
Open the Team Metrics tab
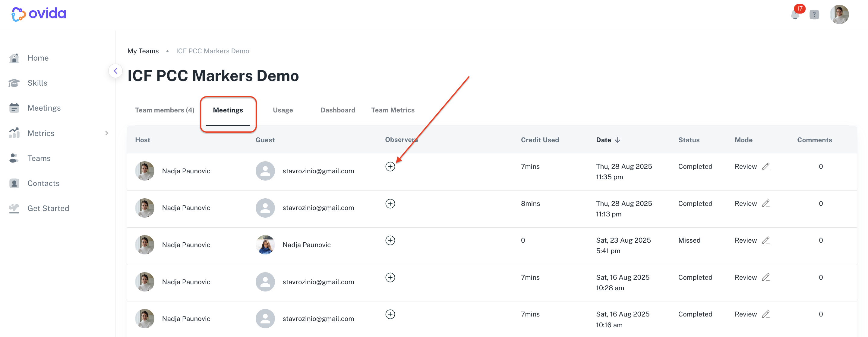[x=393, y=110]
